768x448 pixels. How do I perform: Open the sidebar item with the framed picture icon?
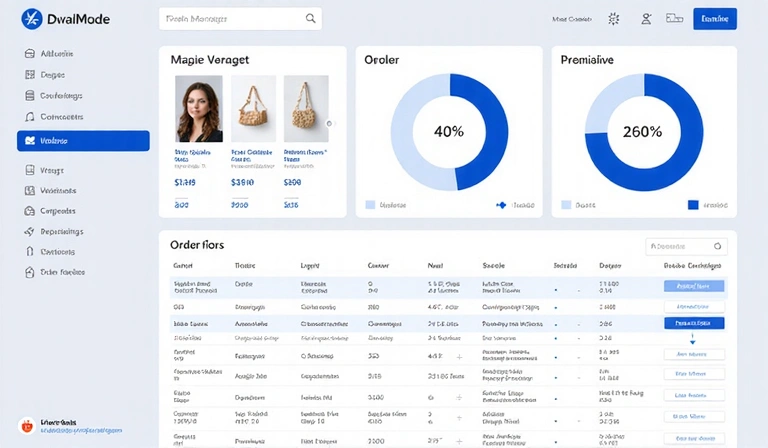click(x=50, y=190)
